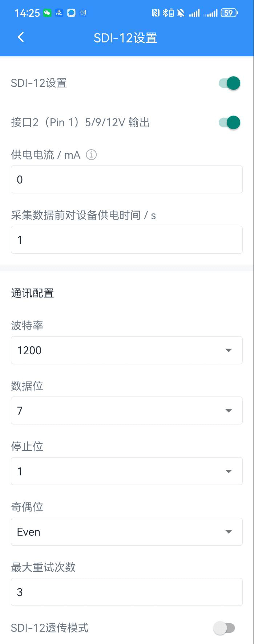Tap the info icon beside 供电电流
The width and height of the screenshot is (254, 644).
coord(91,155)
